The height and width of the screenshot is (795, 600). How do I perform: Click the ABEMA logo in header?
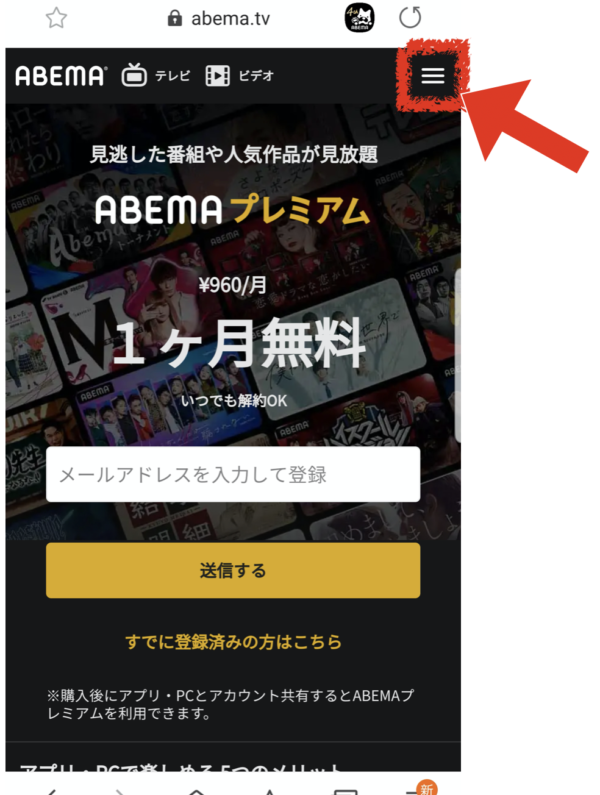61,76
